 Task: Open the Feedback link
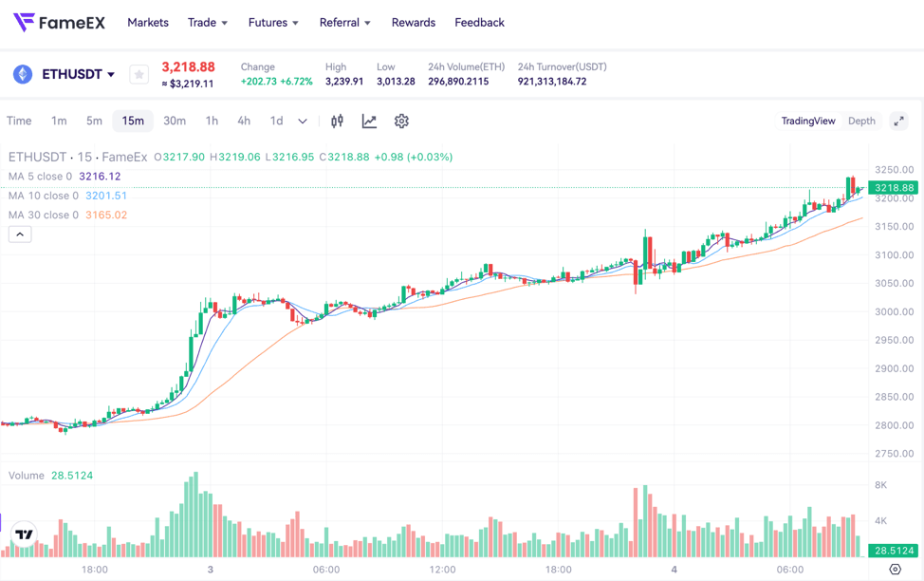click(479, 23)
